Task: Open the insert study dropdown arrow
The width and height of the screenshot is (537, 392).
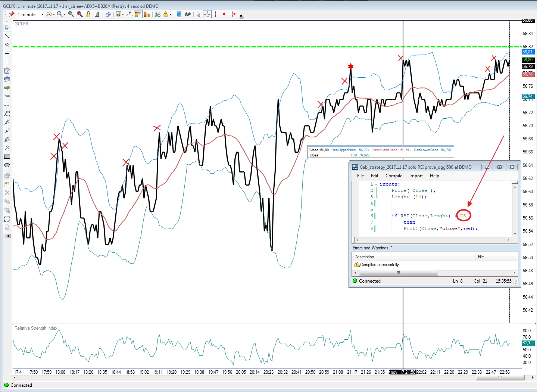Action: [x=123, y=15]
